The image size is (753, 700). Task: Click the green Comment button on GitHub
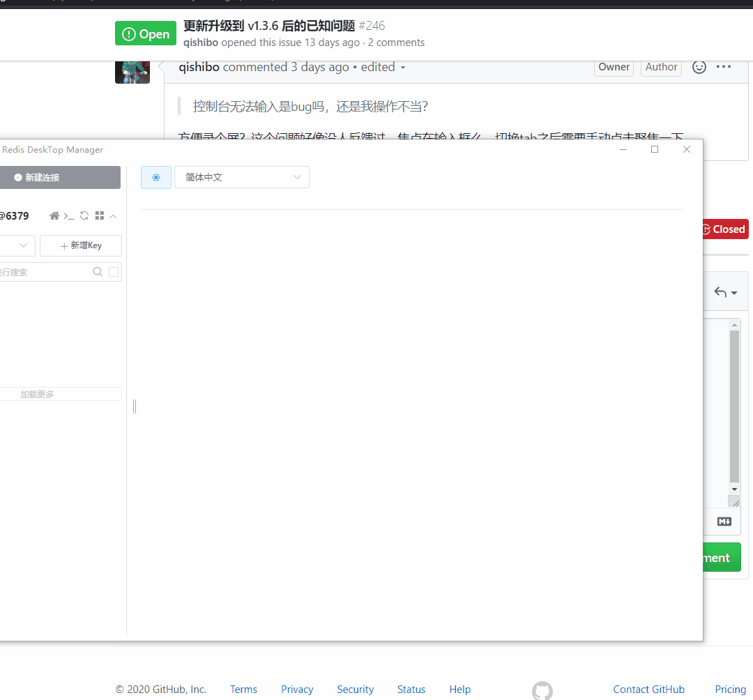[722, 557]
